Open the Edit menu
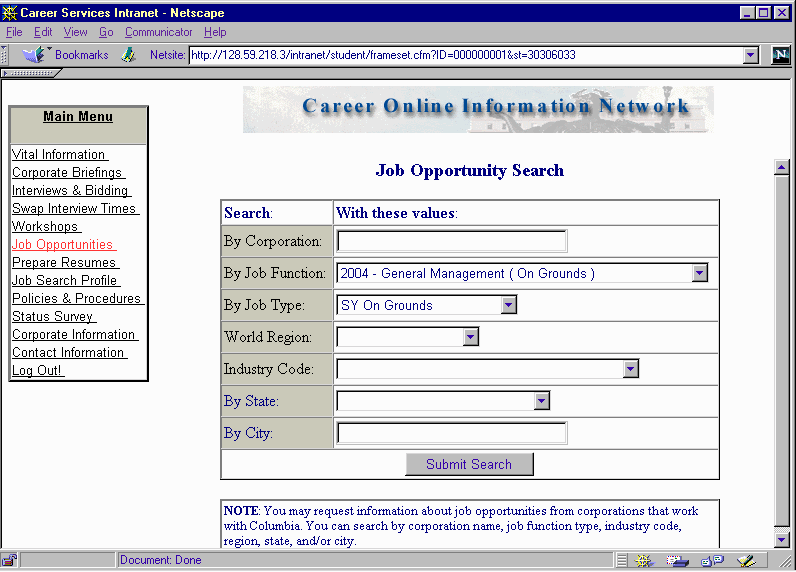 [43, 32]
